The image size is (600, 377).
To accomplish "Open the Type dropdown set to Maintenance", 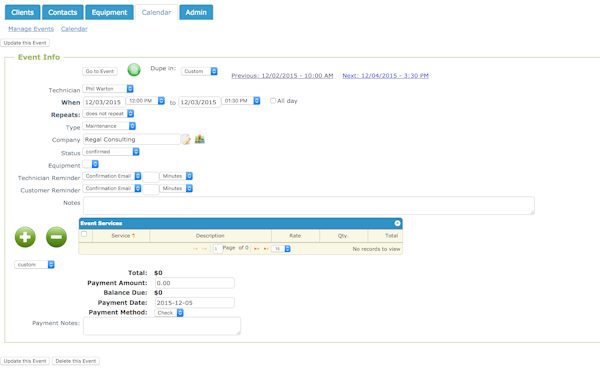I will (109, 126).
